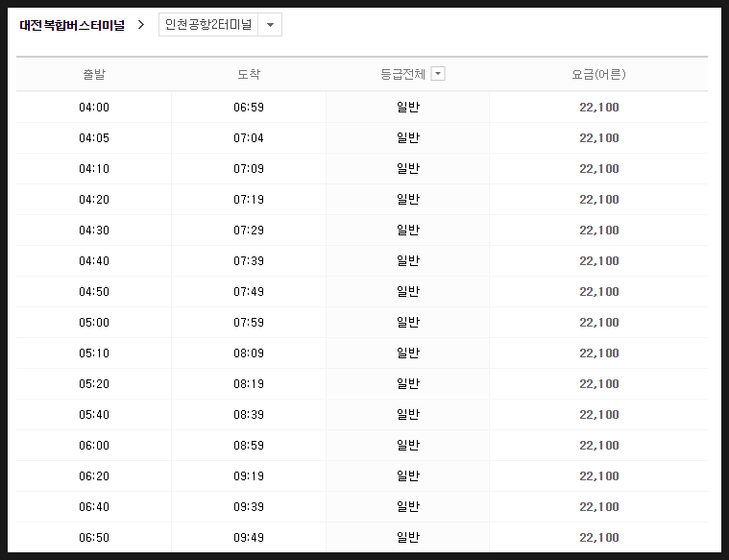Select the 05:20 departure time
This screenshot has width=729, height=560.
94,383
